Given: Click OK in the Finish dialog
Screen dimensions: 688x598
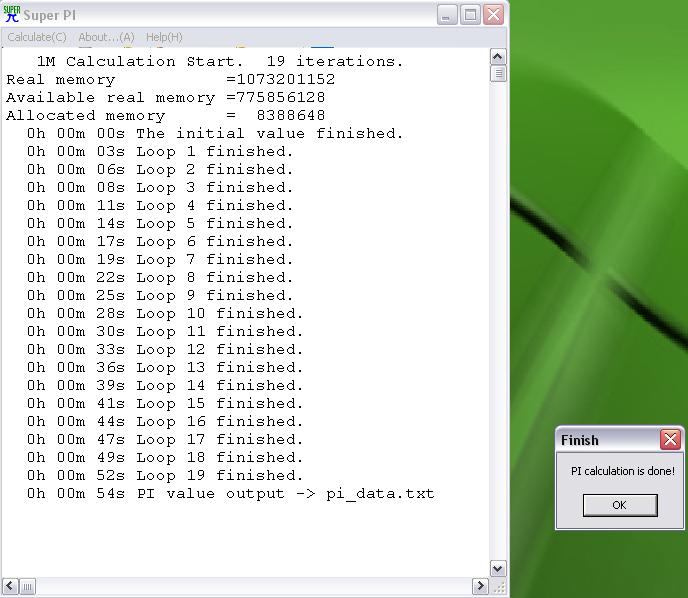Looking at the screenshot, I should (x=620, y=505).
